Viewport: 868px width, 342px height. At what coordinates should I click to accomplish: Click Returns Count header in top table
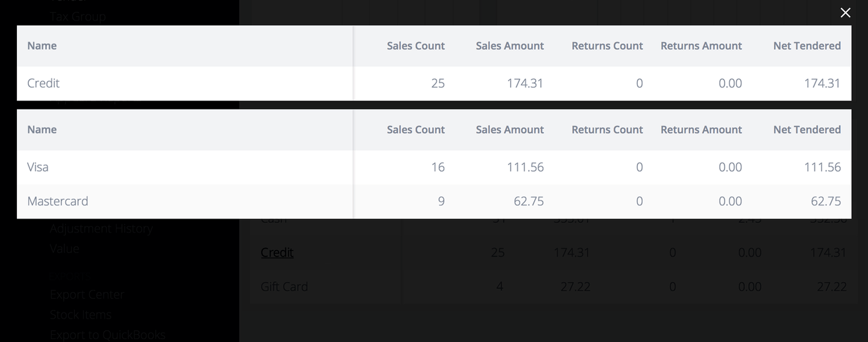tap(607, 46)
